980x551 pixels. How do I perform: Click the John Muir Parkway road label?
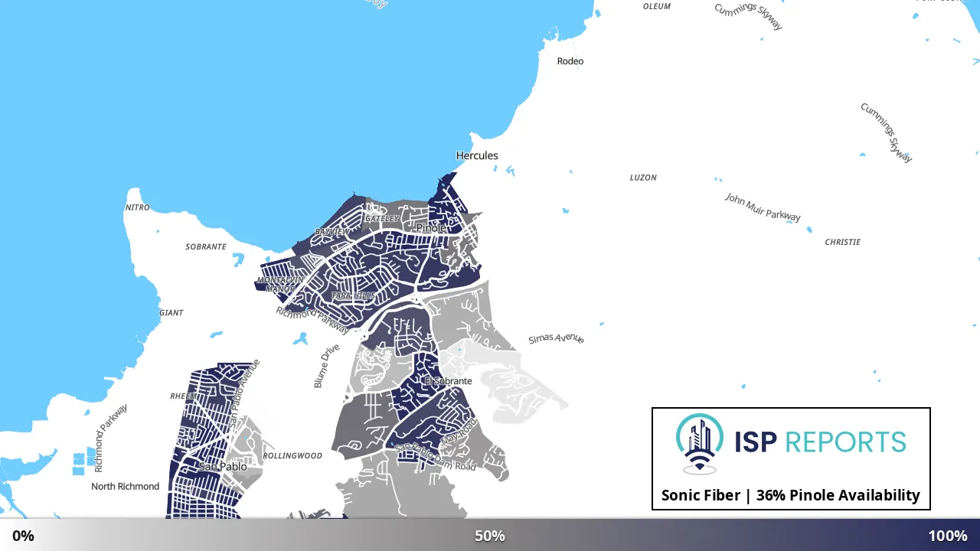pos(763,207)
